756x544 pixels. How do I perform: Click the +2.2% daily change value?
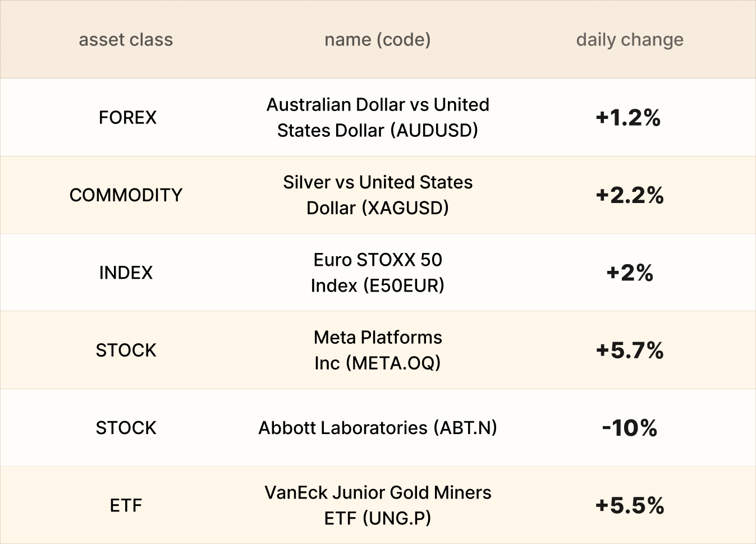(x=629, y=195)
